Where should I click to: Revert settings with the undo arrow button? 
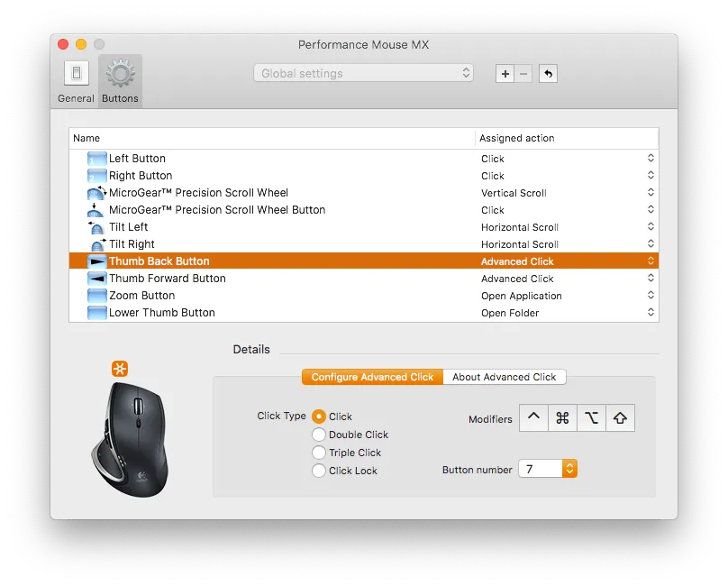548,73
